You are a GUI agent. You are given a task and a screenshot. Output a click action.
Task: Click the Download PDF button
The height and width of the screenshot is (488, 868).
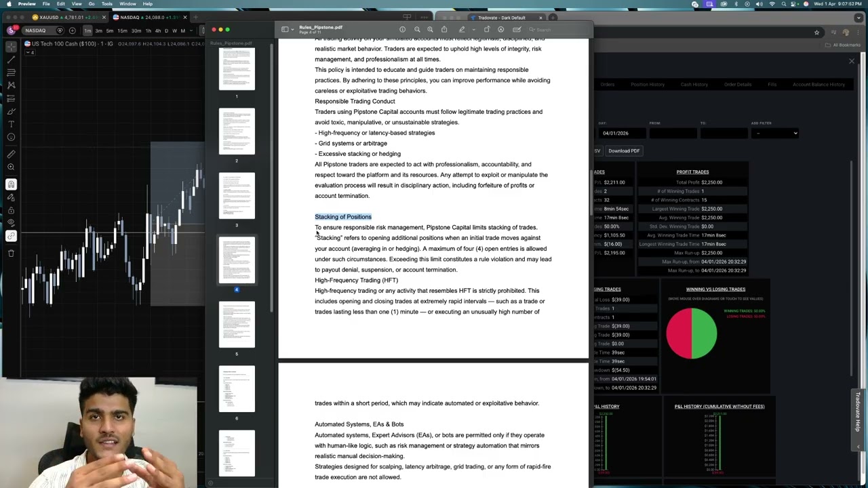(x=624, y=150)
